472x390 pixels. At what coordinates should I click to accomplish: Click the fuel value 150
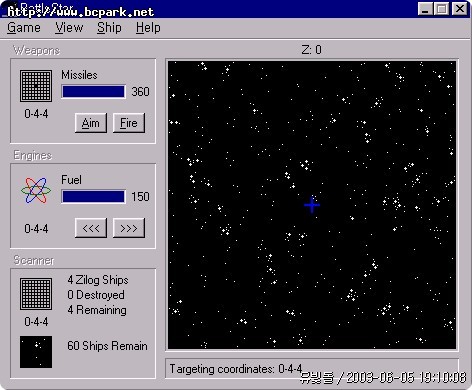[140, 197]
